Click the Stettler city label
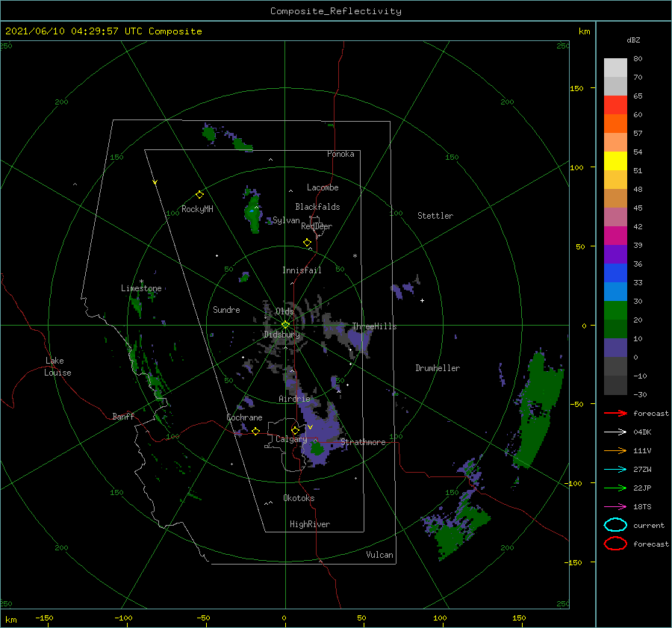This screenshot has width=672, height=628. (x=435, y=216)
